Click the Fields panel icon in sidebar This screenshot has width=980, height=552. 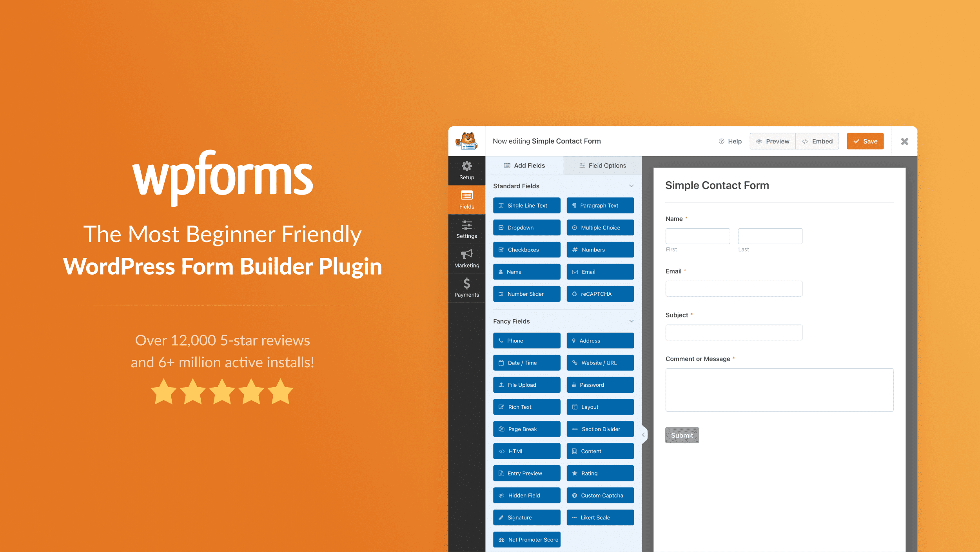click(x=466, y=200)
